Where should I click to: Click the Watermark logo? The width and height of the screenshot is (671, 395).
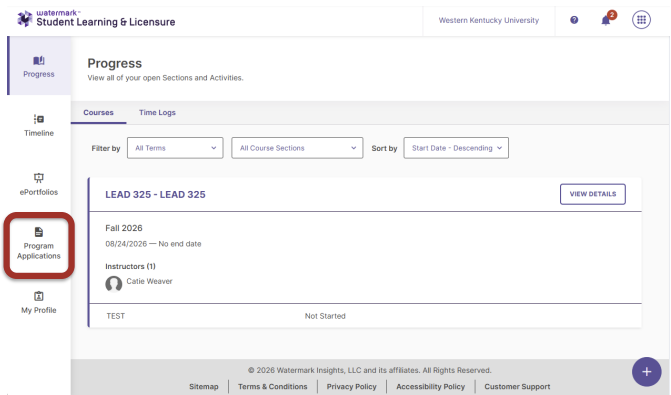[x=25, y=18]
